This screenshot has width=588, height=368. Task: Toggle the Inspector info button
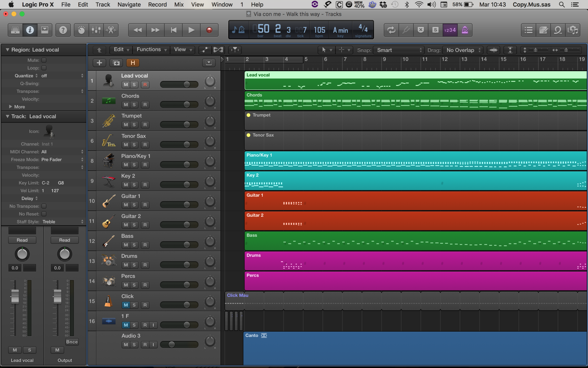pyautogui.click(x=30, y=30)
